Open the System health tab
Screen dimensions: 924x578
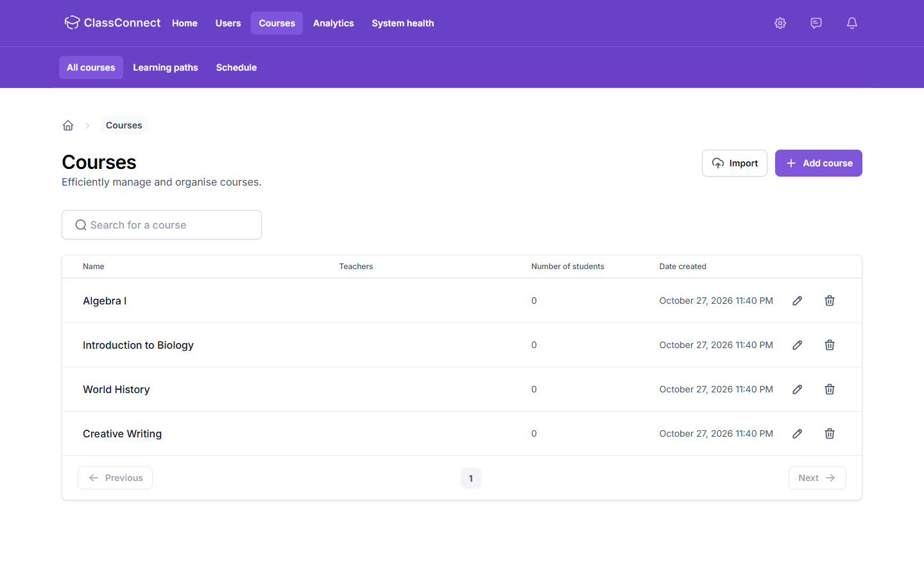[403, 23]
